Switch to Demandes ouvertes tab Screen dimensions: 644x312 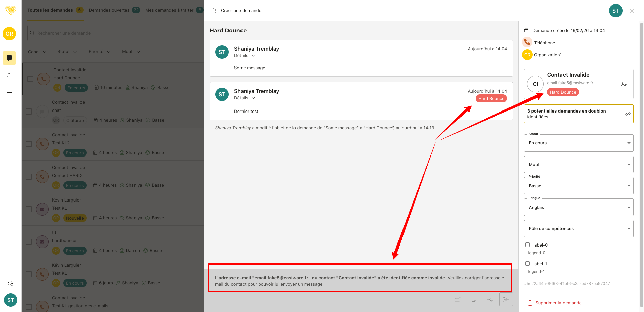pos(109,10)
